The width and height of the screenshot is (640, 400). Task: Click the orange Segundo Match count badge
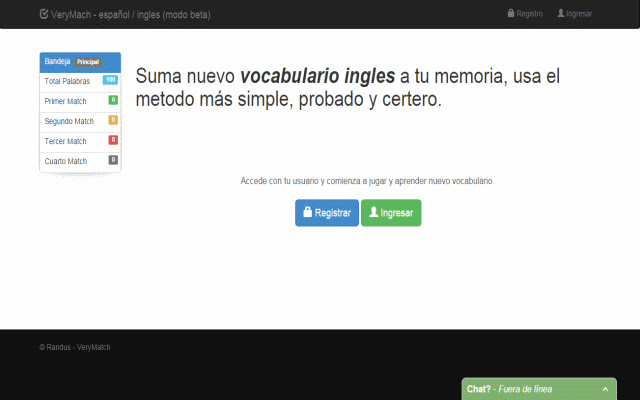pyautogui.click(x=113, y=120)
